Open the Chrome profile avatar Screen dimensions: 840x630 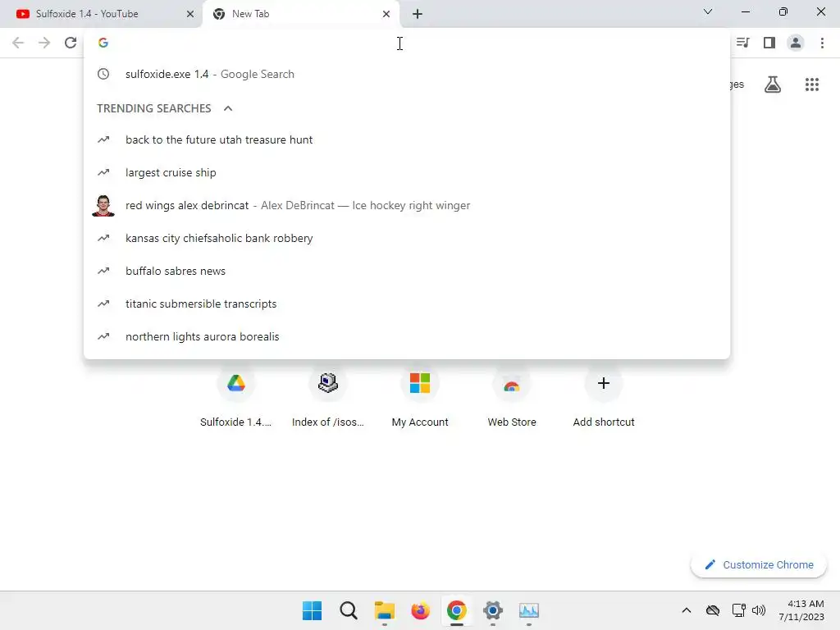(x=796, y=43)
